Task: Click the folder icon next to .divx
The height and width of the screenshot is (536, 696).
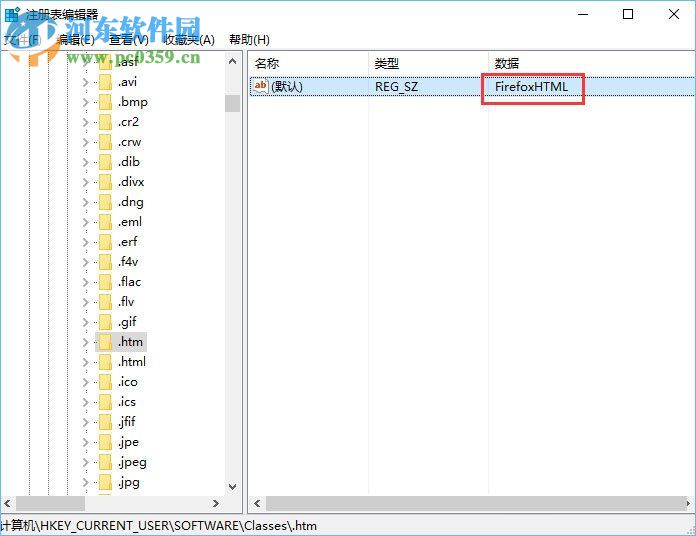Action: click(105, 182)
